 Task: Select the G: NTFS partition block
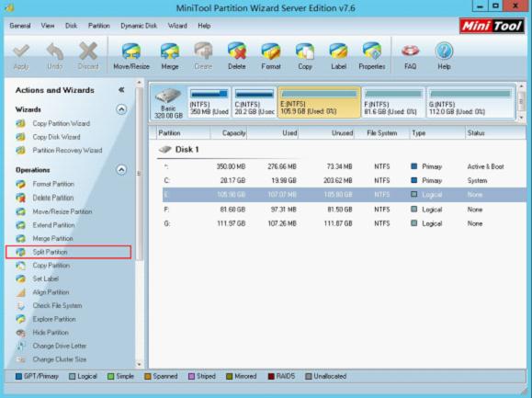click(x=470, y=102)
